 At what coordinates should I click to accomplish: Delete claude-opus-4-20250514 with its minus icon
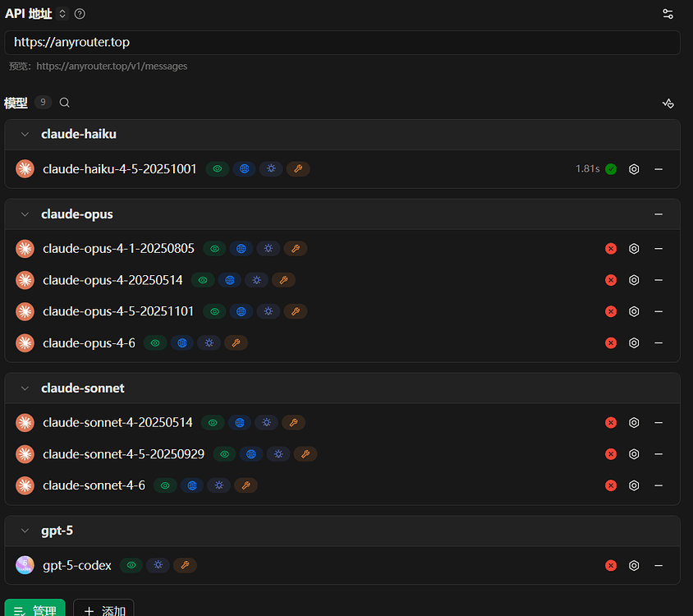(659, 280)
